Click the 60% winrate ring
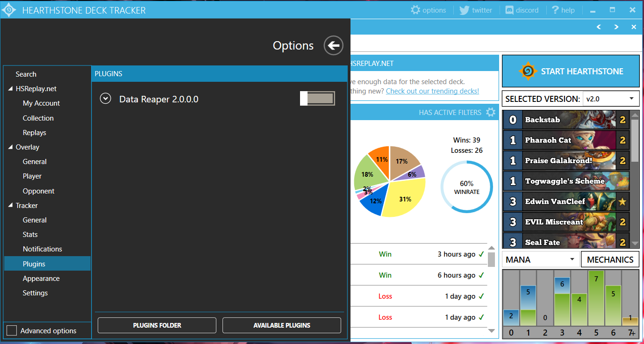 pos(466,187)
